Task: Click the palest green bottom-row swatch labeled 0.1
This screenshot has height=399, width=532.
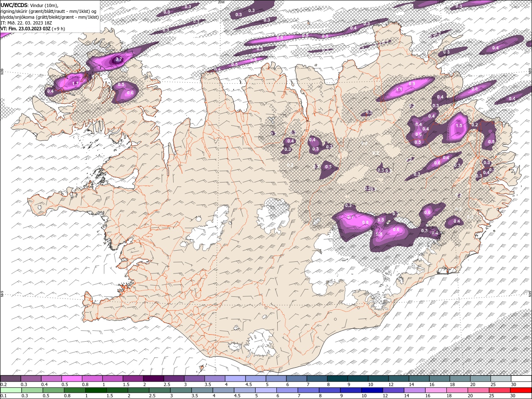Action: [11, 390]
